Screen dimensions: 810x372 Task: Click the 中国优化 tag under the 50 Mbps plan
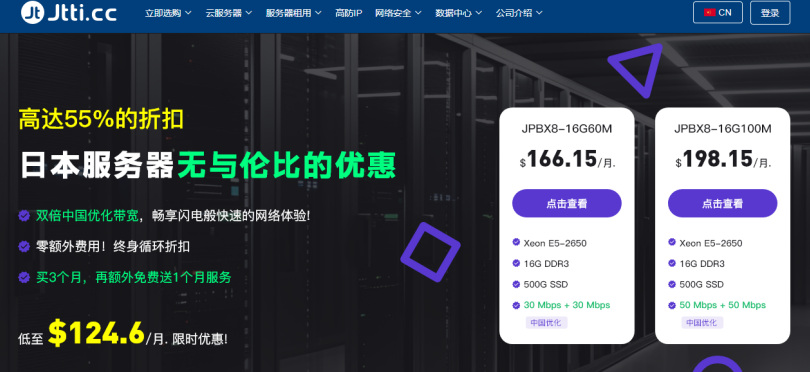pos(702,323)
